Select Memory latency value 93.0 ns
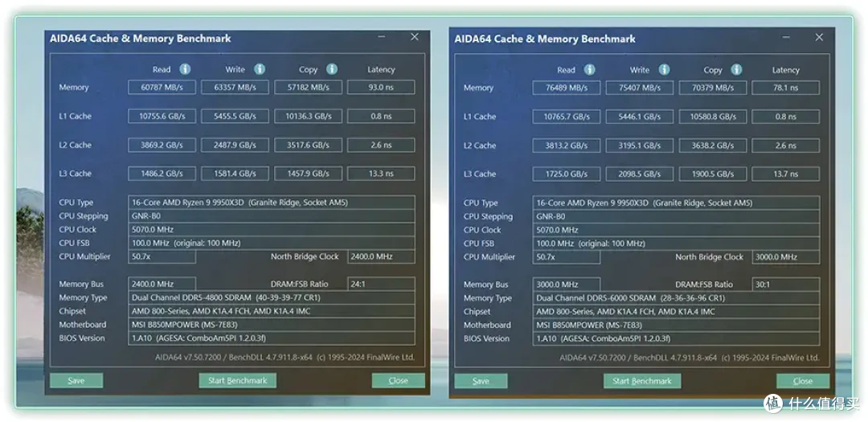Screen dimensions: 868x422 point(381,88)
